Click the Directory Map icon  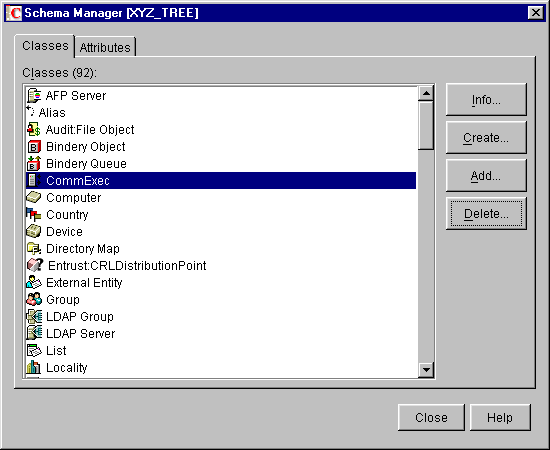(x=34, y=248)
